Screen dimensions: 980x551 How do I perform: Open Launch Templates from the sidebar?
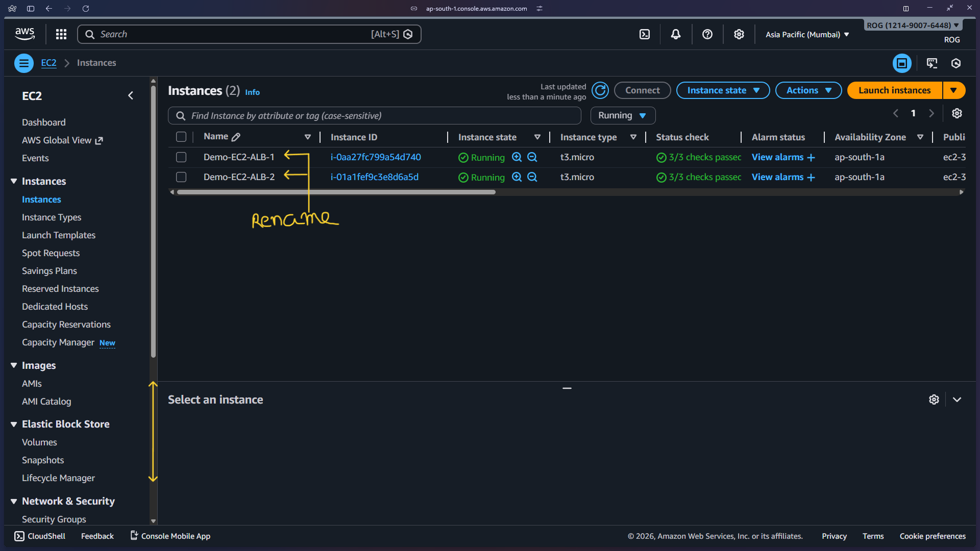(x=59, y=235)
